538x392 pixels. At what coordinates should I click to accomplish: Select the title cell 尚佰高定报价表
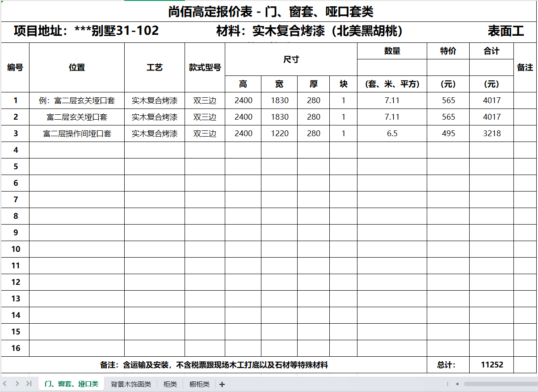[x=270, y=12]
